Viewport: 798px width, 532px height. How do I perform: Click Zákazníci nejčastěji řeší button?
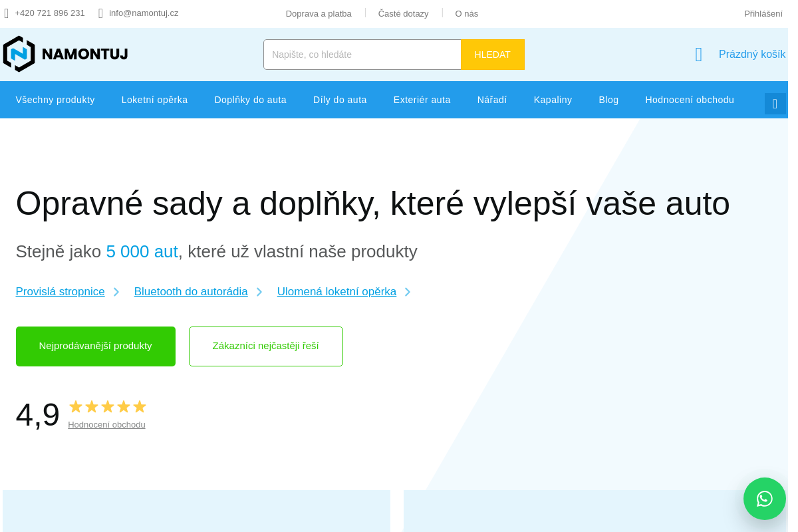click(x=265, y=346)
